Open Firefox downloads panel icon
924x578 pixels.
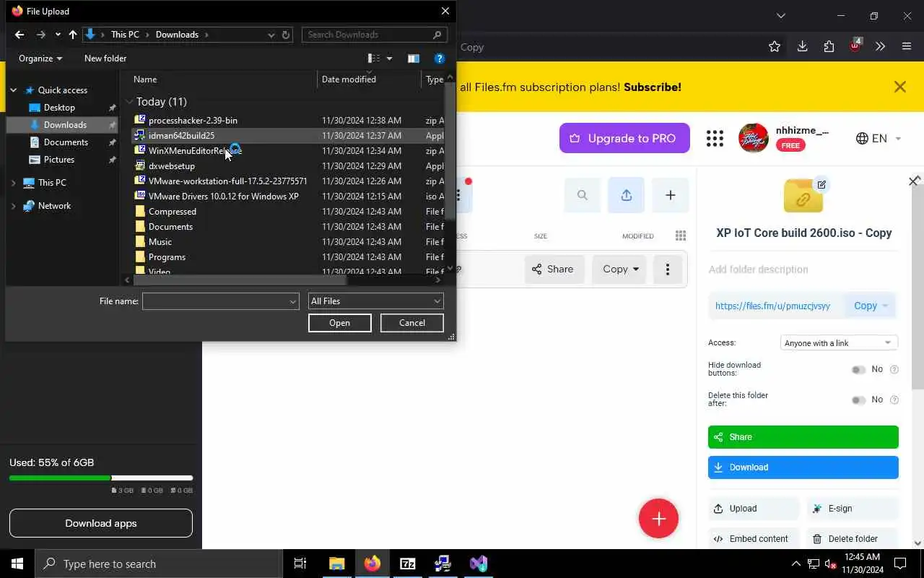802,47
